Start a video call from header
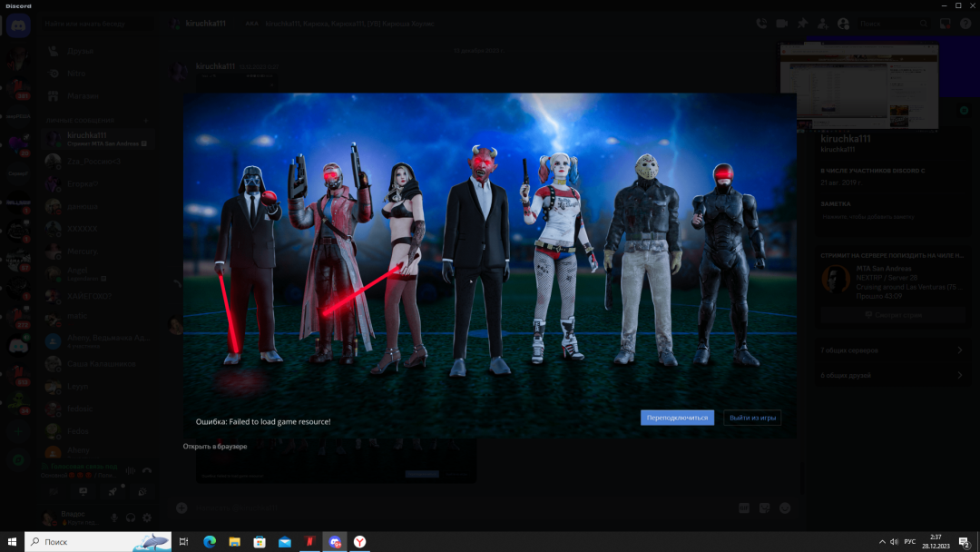 (782, 24)
